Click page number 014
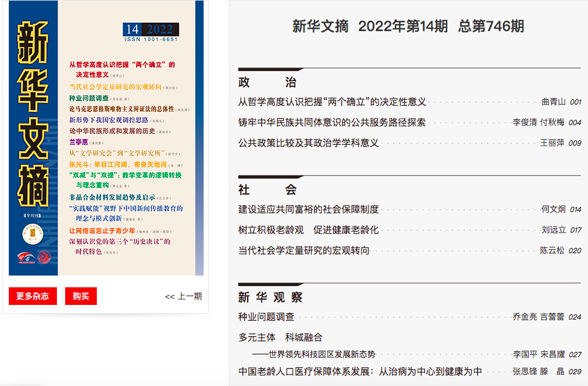 pyautogui.click(x=576, y=210)
